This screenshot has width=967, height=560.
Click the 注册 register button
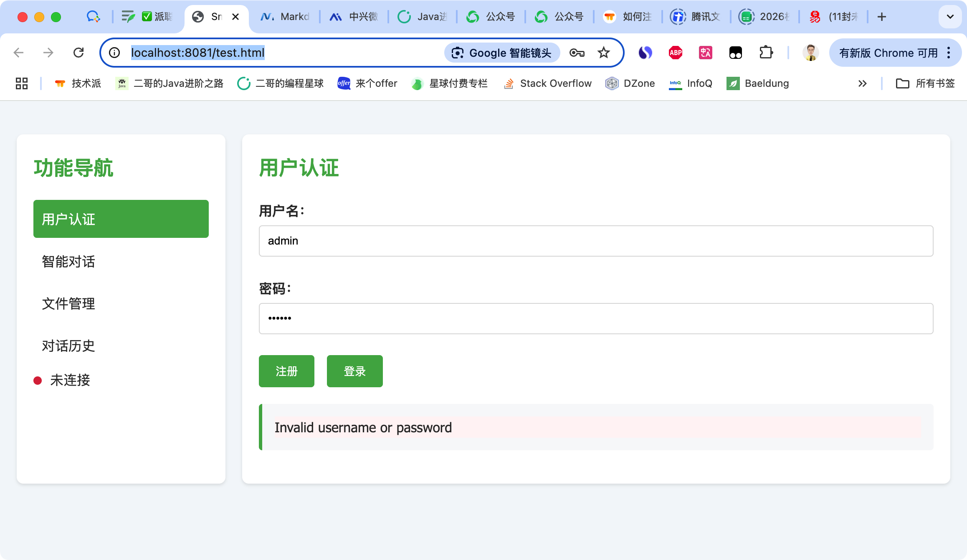[x=286, y=371]
